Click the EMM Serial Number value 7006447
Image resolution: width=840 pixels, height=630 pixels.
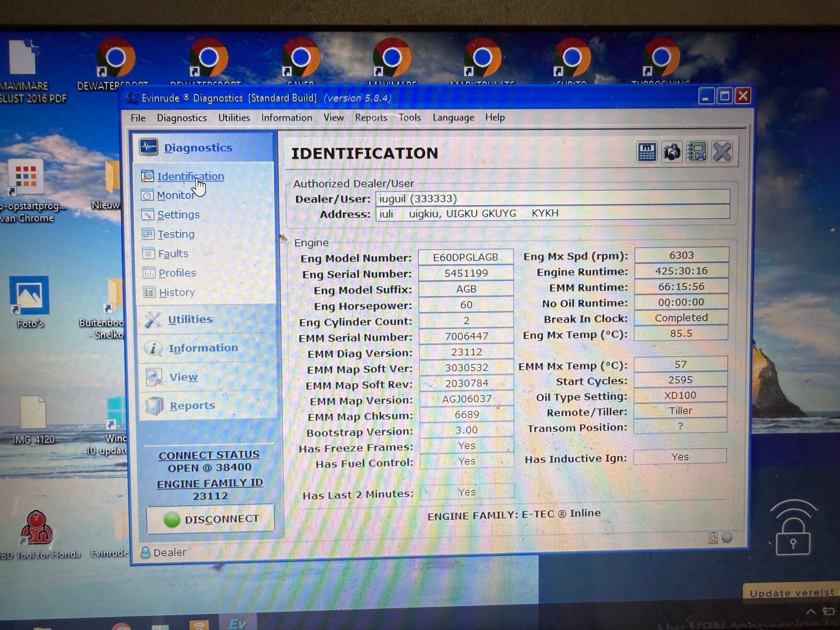[466, 336]
